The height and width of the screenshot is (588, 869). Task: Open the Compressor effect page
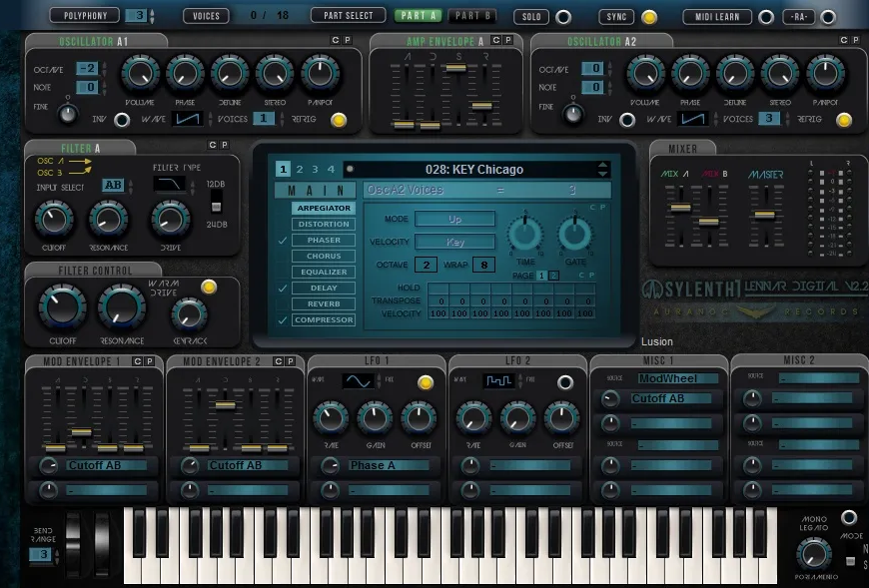coord(324,320)
